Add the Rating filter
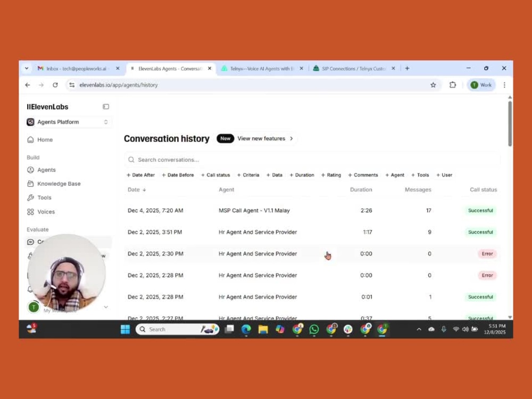The width and height of the screenshot is (532, 399). coord(331,175)
